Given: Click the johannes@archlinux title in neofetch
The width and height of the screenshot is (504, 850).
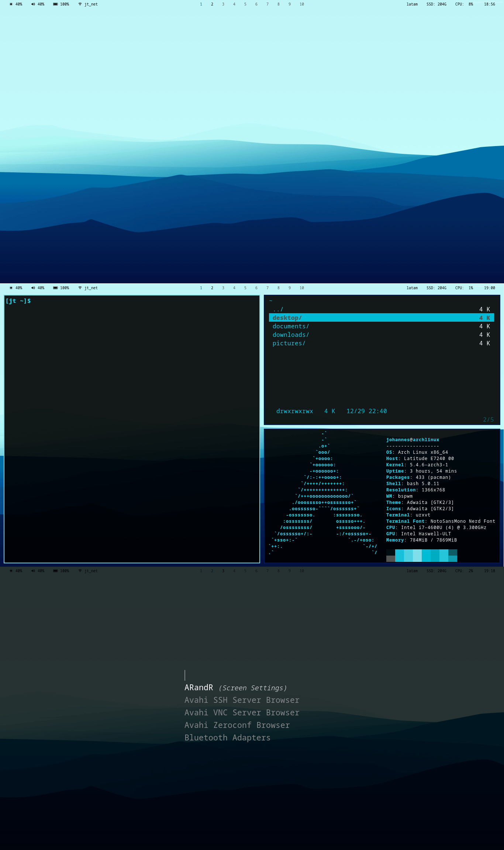Looking at the screenshot, I should tap(413, 440).
